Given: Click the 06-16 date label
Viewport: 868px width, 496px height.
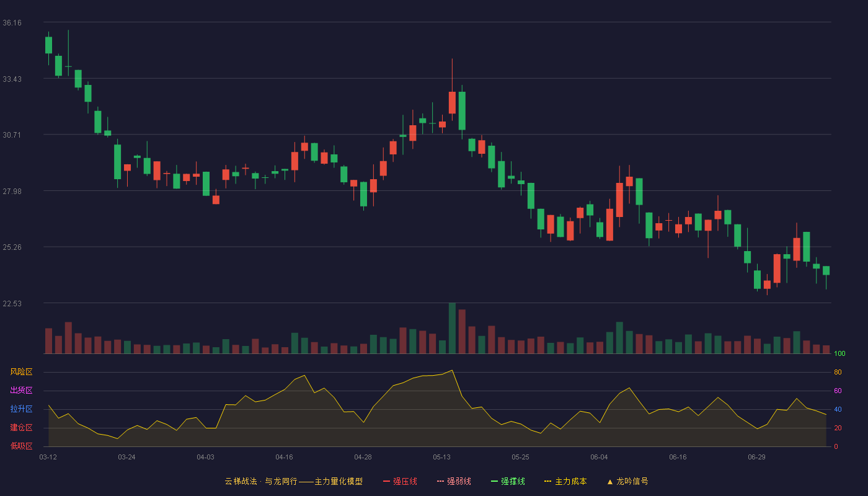Looking at the screenshot, I should tap(678, 457).
